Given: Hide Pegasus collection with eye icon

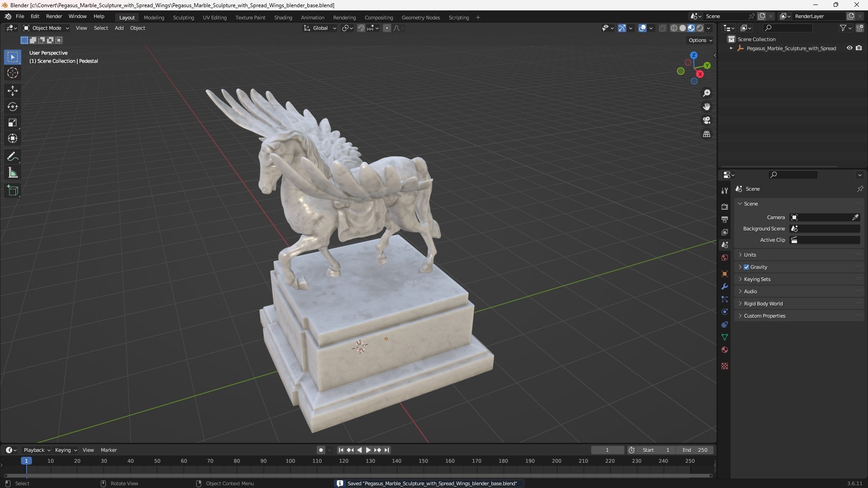Looking at the screenshot, I should (849, 48).
